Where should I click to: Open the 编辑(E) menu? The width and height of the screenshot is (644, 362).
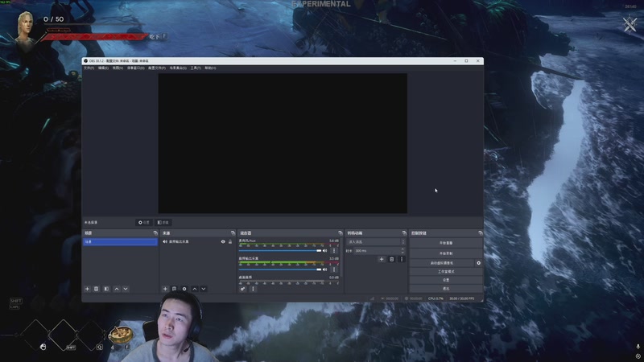click(103, 68)
